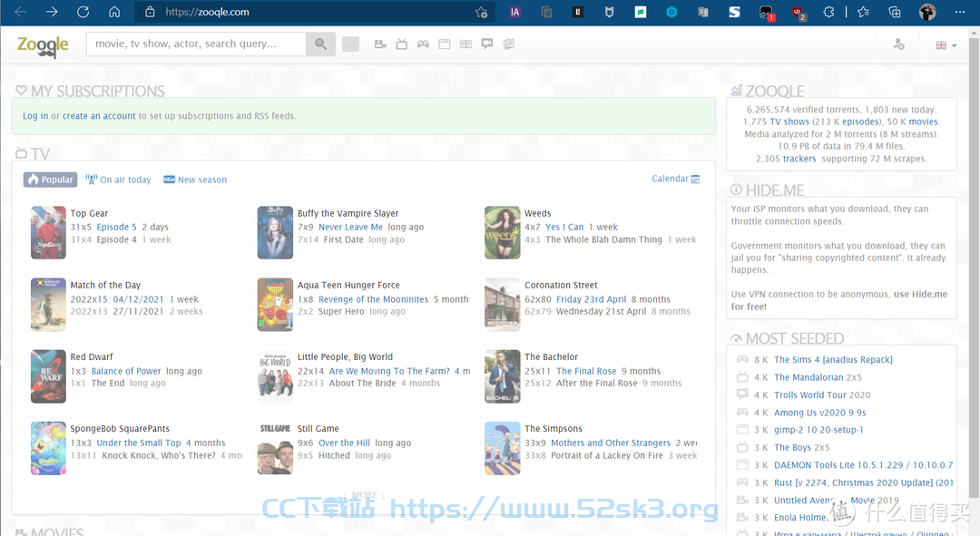The image size is (980, 536).
Task: Click the Log in link
Action: tap(35, 116)
